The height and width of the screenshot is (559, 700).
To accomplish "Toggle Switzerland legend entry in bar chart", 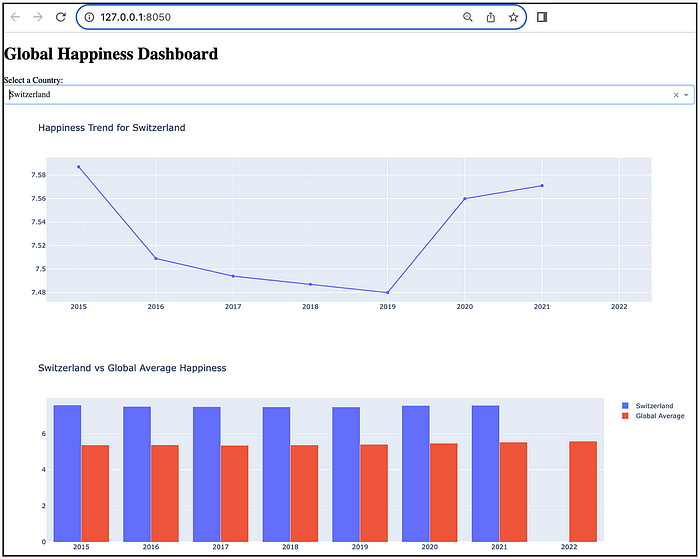I will point(654,406).
